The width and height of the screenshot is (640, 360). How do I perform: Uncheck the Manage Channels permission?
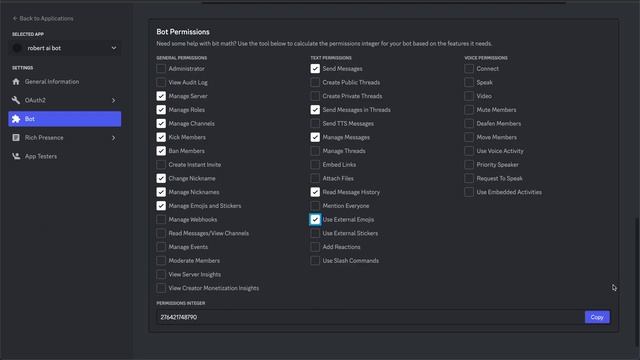click(161, 123)
